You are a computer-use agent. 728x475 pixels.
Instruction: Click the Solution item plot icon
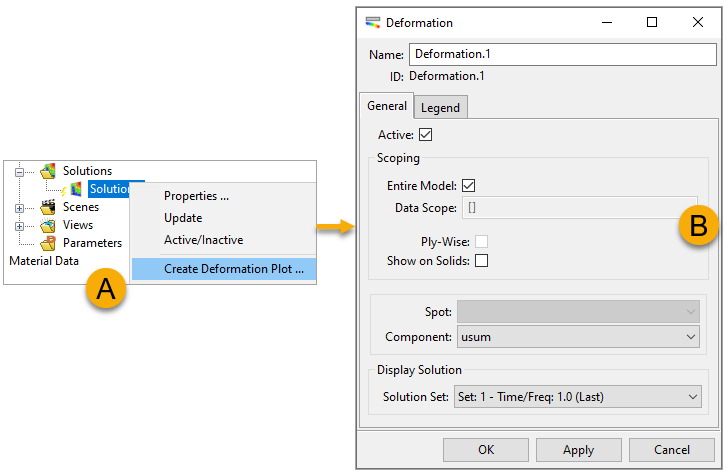(76, 189)
